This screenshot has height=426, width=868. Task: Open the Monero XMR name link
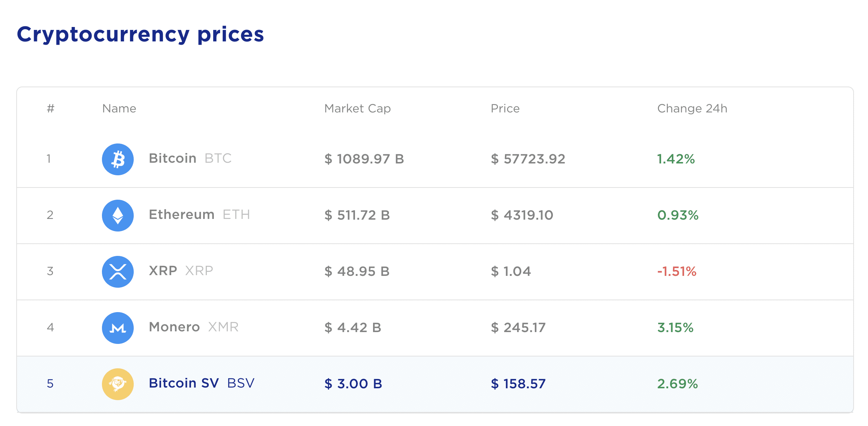pos(194,327)
